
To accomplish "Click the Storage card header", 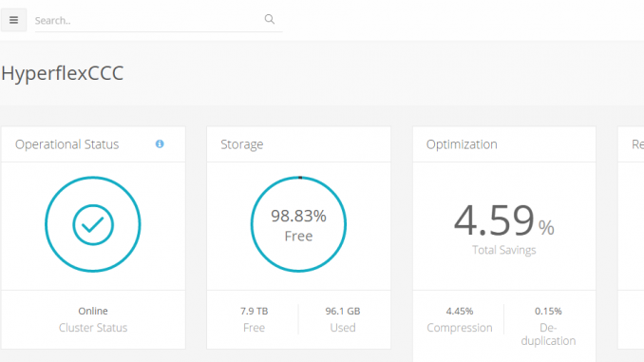I will point(298,144).
